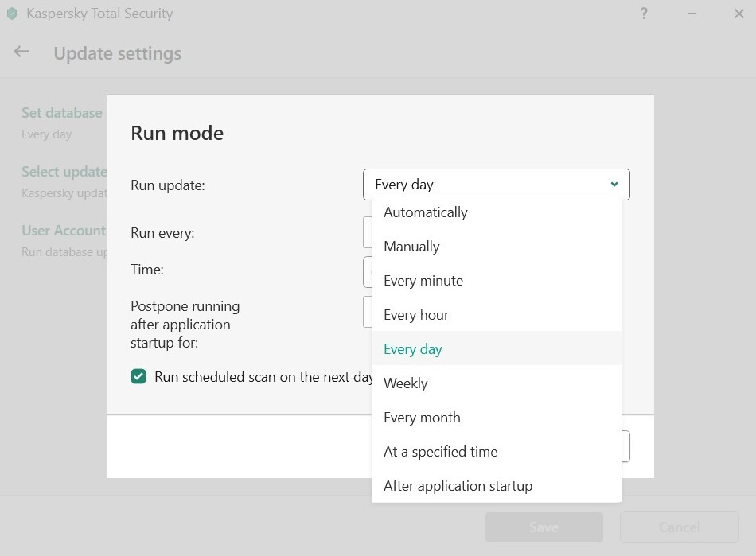Select After application startup option
The image size is (756, 556).
coord(496,486)
